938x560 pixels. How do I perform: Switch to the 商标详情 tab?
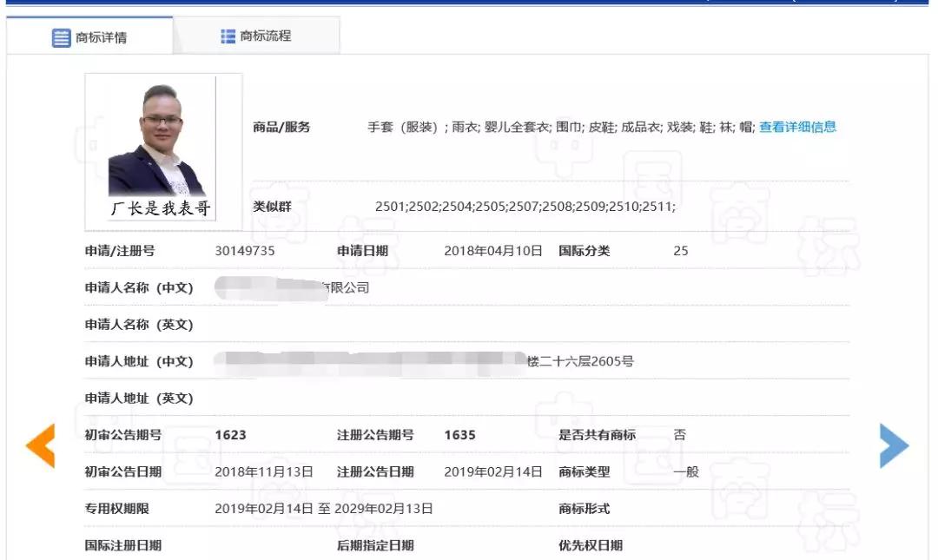click(x=96, y=36)
